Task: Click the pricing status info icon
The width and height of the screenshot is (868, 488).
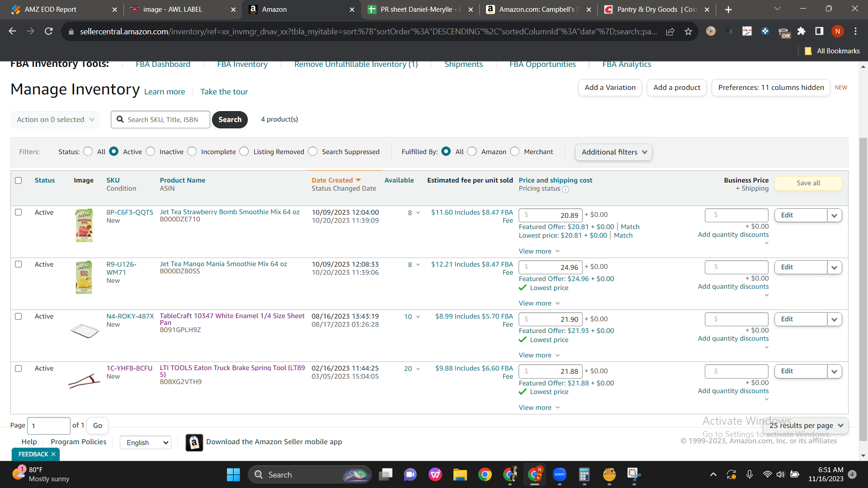Action: pyautogui.click(x=565, y=190)
